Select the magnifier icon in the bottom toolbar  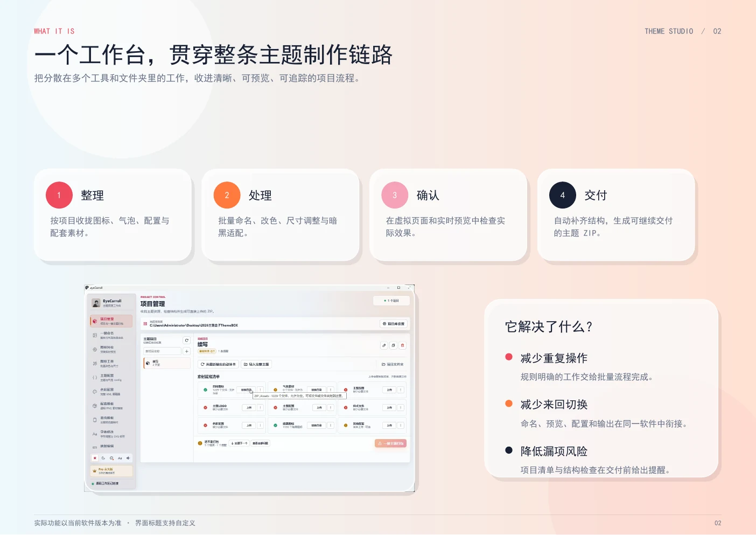tap(111, 458)
